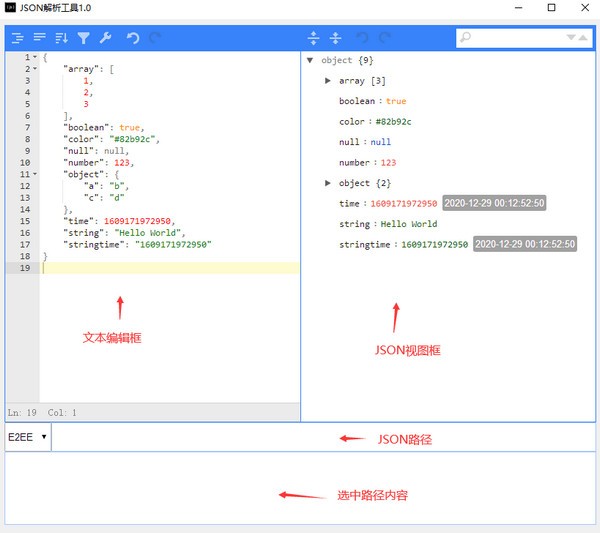600x533 pixels.
Task: Collapse the root object node in tree view
Action: pos(312,60)
